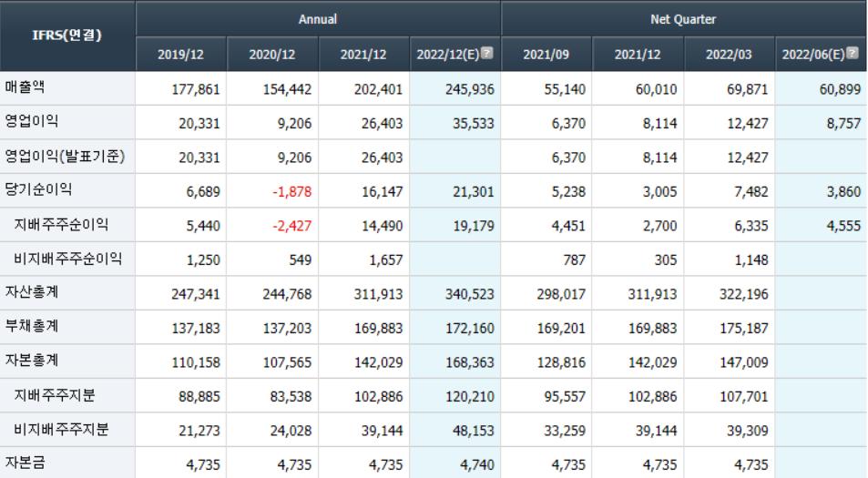This screenshot has height=478, width=868.
Task: Select the 지배주주지분 row label
Action: pyautogui.click(x=55, y=395)
